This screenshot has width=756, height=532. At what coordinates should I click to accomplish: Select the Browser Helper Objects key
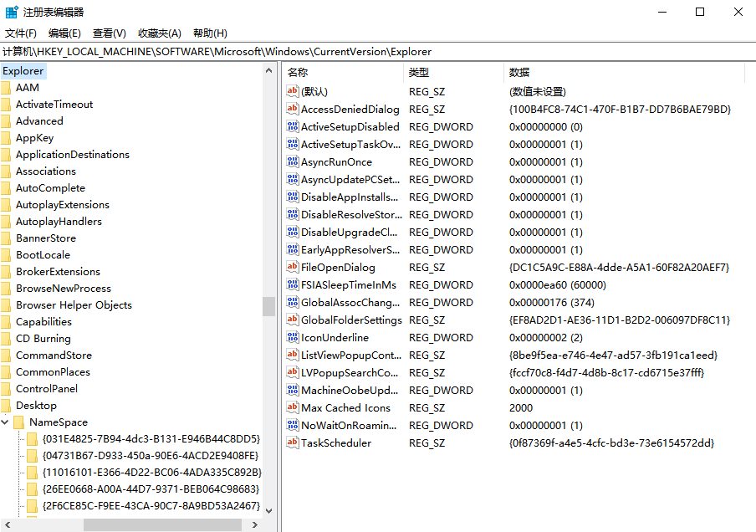click(74, 304)
